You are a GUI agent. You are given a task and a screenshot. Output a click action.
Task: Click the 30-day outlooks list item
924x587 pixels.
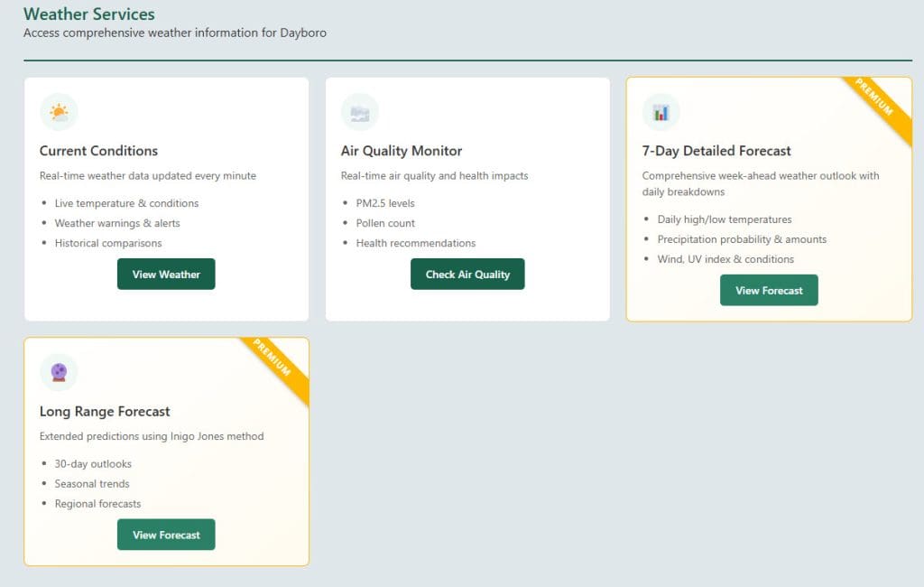[x=93, y=463]
